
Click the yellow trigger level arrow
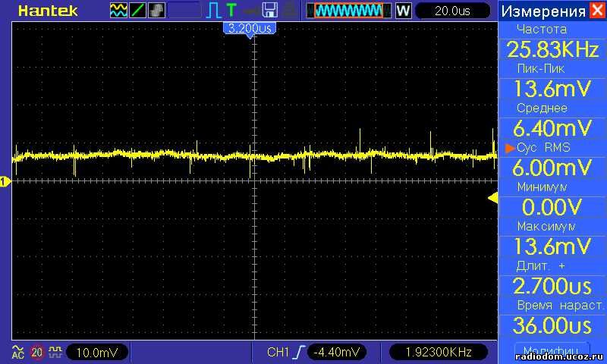tap(492, 198)
